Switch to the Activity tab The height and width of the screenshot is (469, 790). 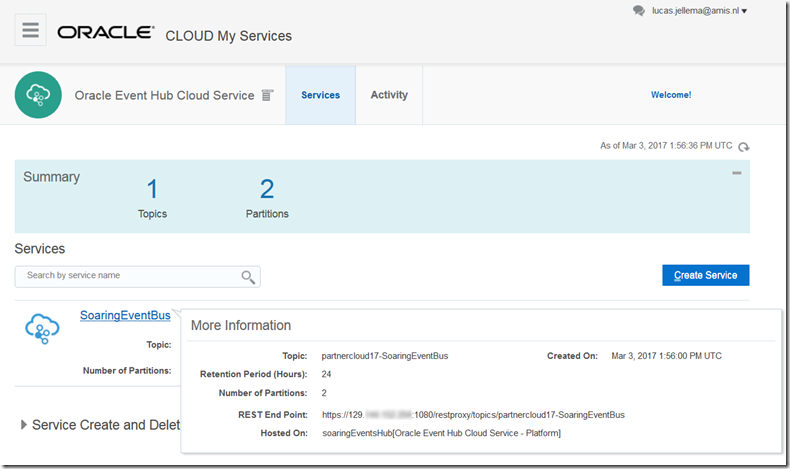click(x=389, y=95)
